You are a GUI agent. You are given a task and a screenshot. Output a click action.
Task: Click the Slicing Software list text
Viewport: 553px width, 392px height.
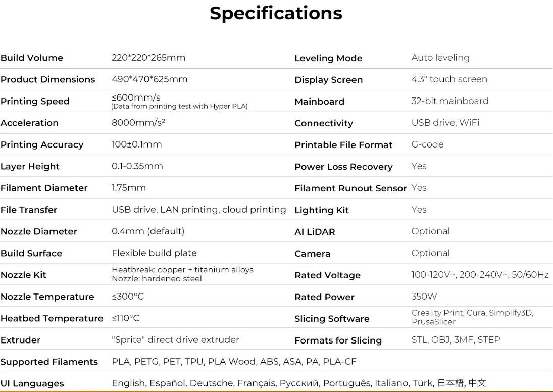click(472, 317)
